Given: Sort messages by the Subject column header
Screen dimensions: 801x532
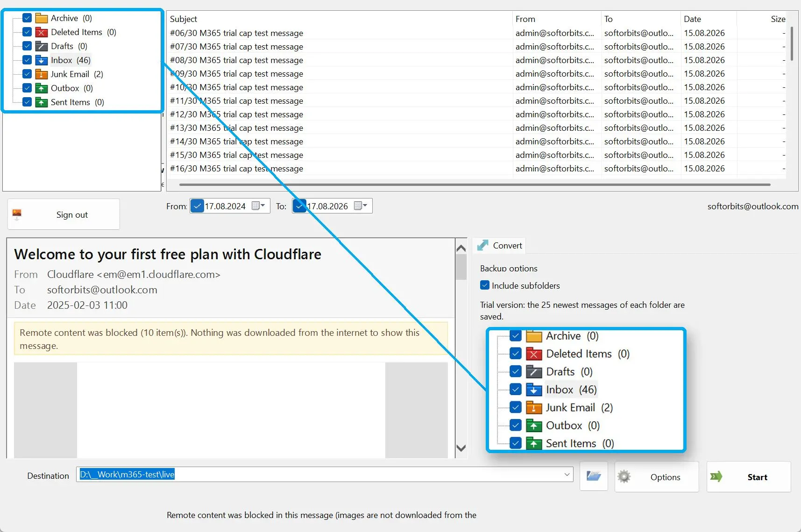Looking at the screenshot, I should point(339,19).
